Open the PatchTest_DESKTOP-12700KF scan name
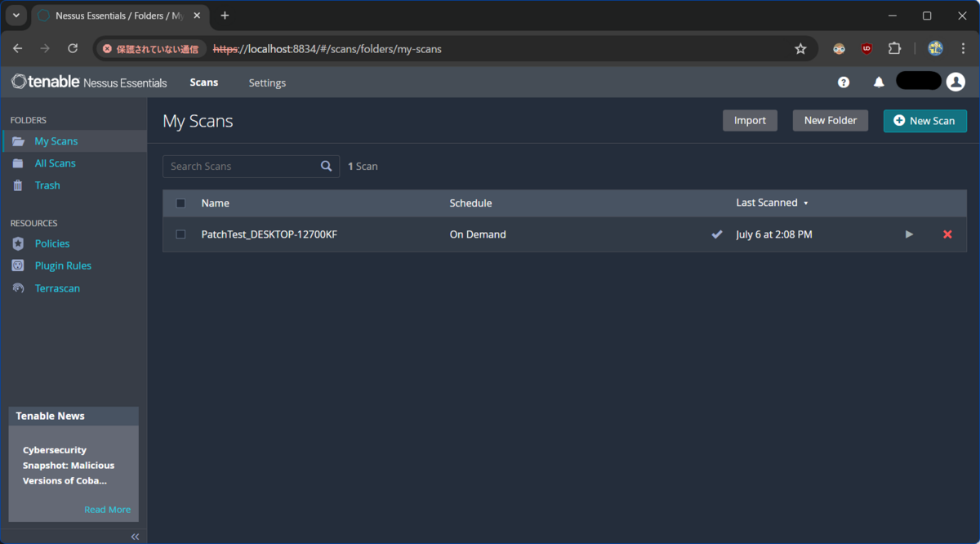The width and height of the screenshot is (980, 544). (x=269, y=234)
